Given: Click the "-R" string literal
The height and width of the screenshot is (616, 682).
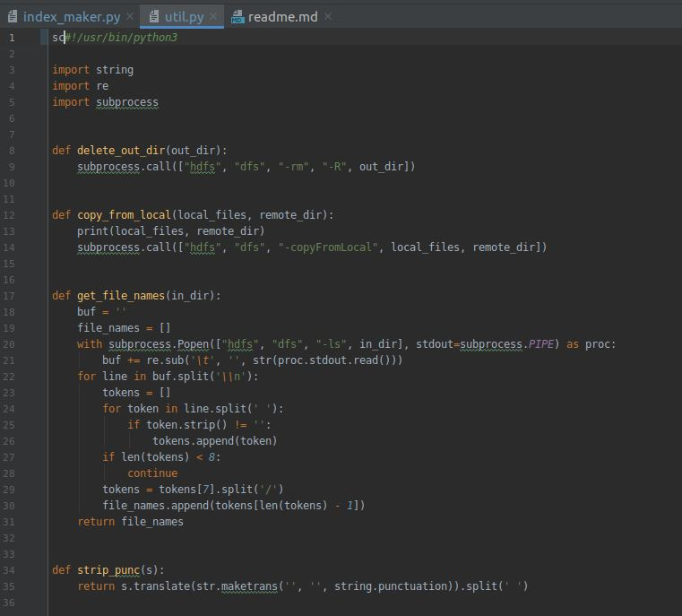Looking at the screenshot, I should 334,167.
